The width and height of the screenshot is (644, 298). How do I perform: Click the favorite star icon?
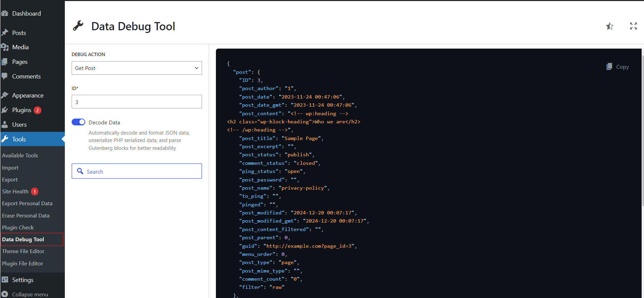pyautogui.click(x=610, y=26)
